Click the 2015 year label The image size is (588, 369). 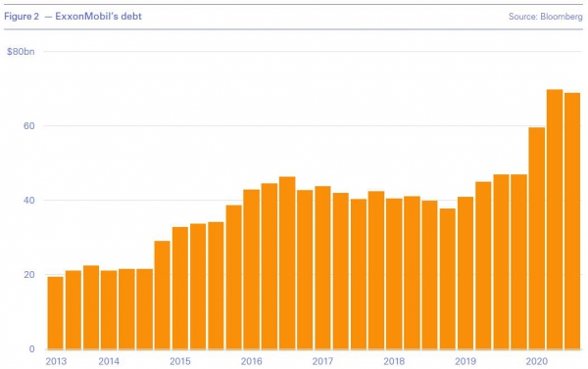point(180,361)
